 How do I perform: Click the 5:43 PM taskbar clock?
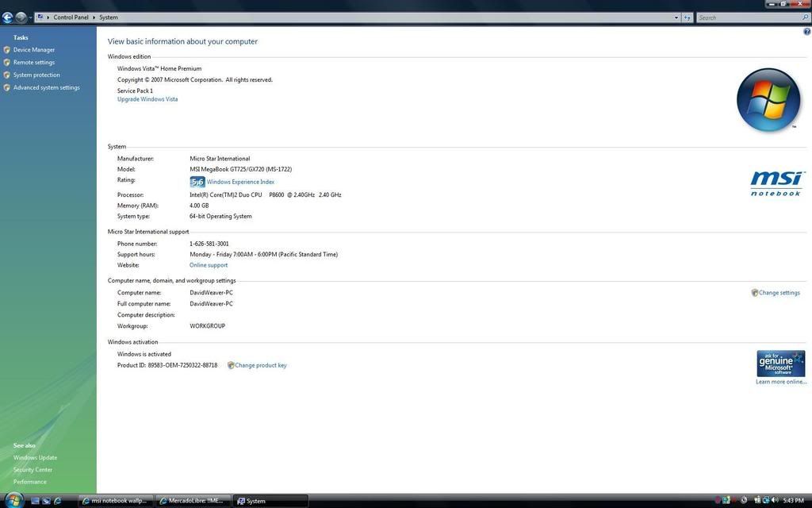pos(793,500)
